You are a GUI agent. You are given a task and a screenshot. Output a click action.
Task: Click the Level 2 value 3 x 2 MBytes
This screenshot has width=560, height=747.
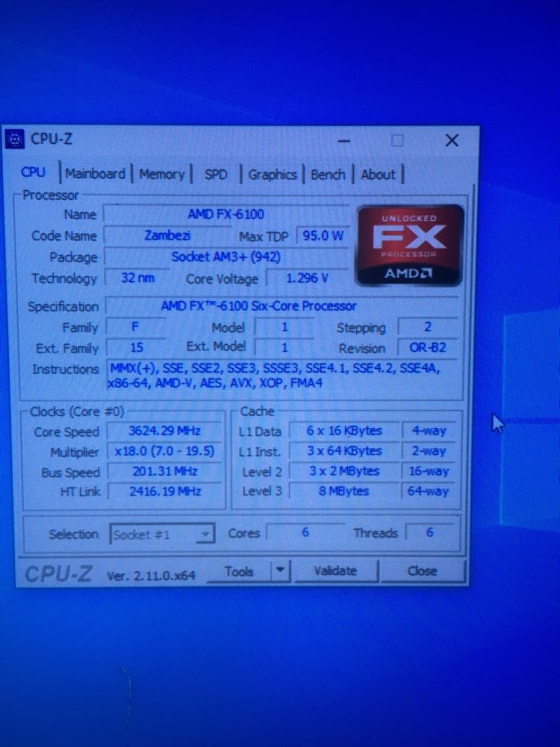tap(343, 471)
